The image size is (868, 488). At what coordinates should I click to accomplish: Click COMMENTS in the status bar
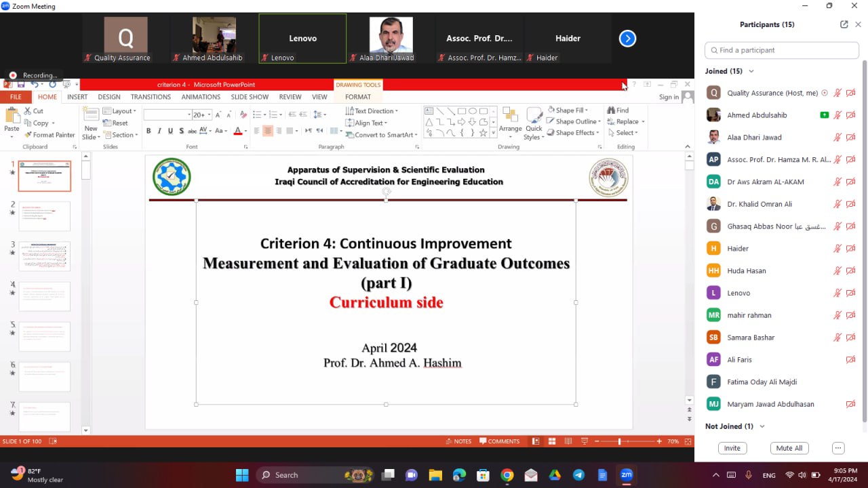click(x=499, y=441)
